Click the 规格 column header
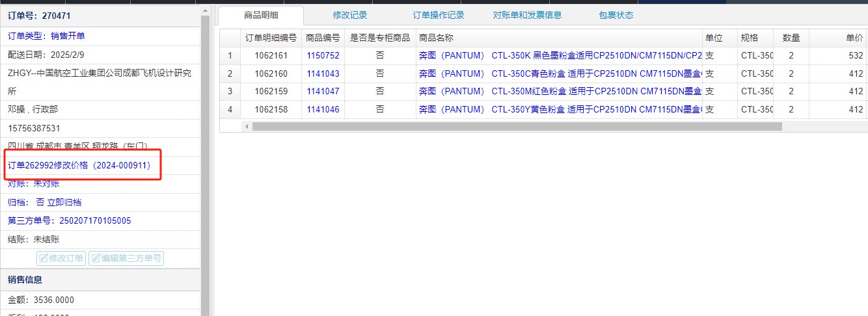The image size is (868, 316). (755, 38)
